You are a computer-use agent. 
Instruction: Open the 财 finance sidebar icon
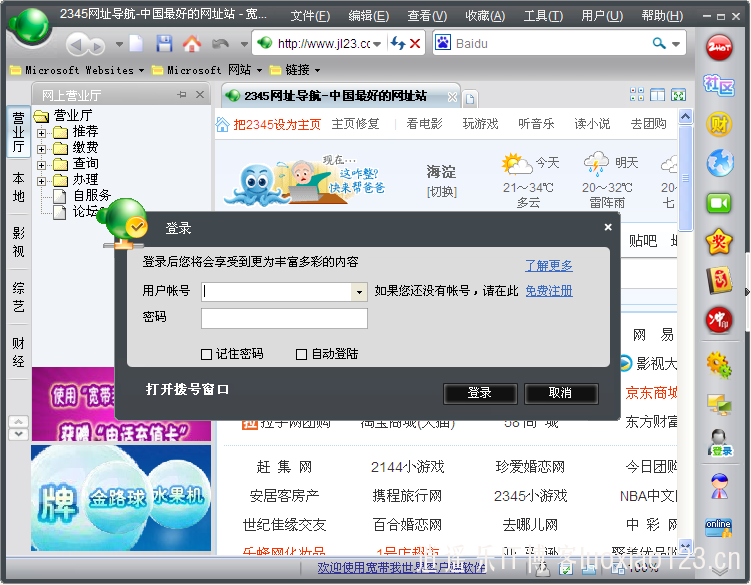point(719,124)
